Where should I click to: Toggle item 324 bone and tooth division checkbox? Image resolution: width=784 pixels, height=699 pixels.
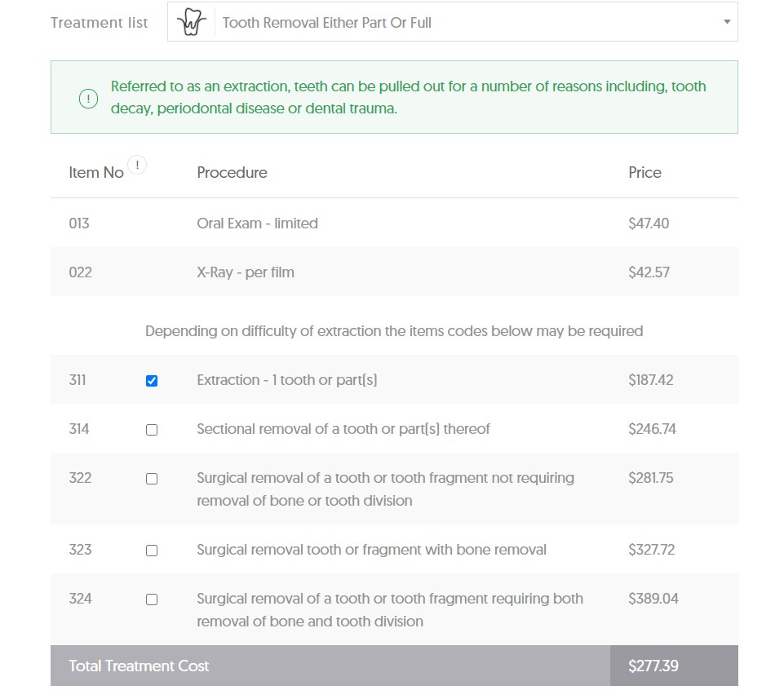point(152,599)
